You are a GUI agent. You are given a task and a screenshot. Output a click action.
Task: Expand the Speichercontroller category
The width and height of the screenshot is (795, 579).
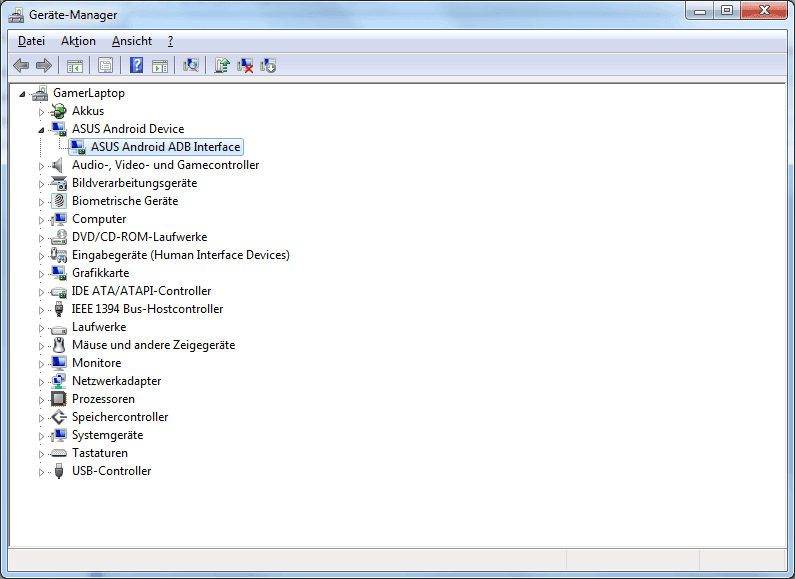coord(41,418)
